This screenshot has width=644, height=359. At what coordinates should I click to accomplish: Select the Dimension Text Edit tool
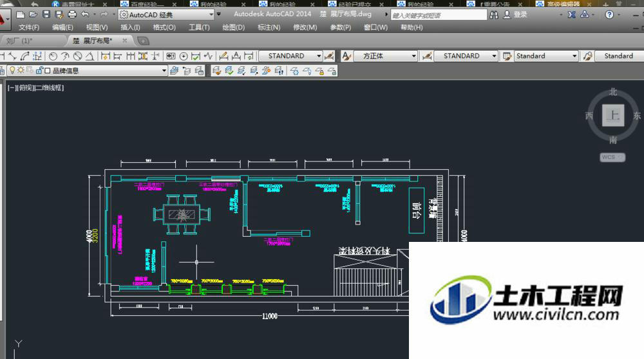[236, 56]
